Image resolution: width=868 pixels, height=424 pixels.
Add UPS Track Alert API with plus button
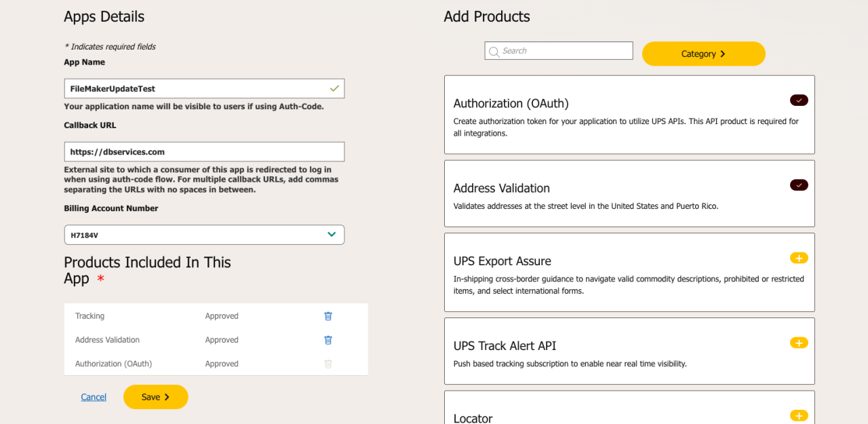click(799, 343)
